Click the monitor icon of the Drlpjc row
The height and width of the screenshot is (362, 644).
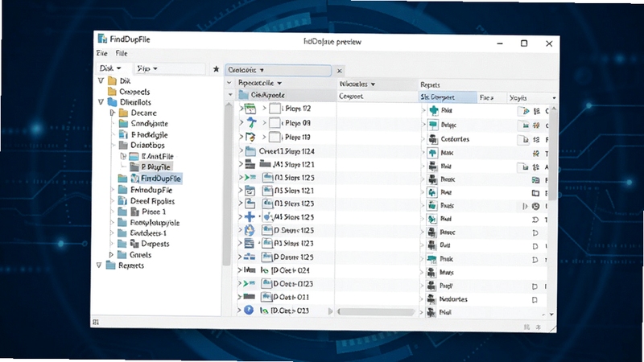433,125
